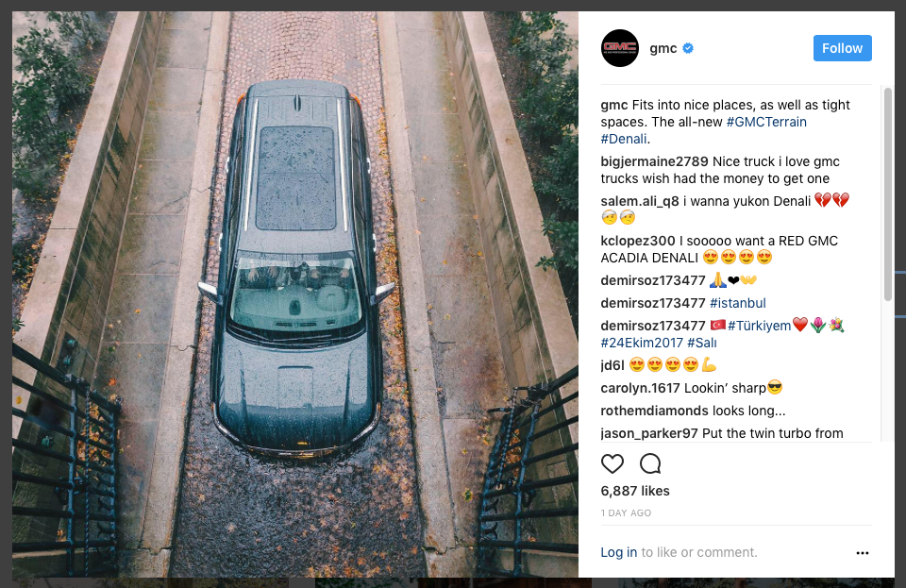Click the Follow button
906x588 pixels.
click(x=842, y=48)
